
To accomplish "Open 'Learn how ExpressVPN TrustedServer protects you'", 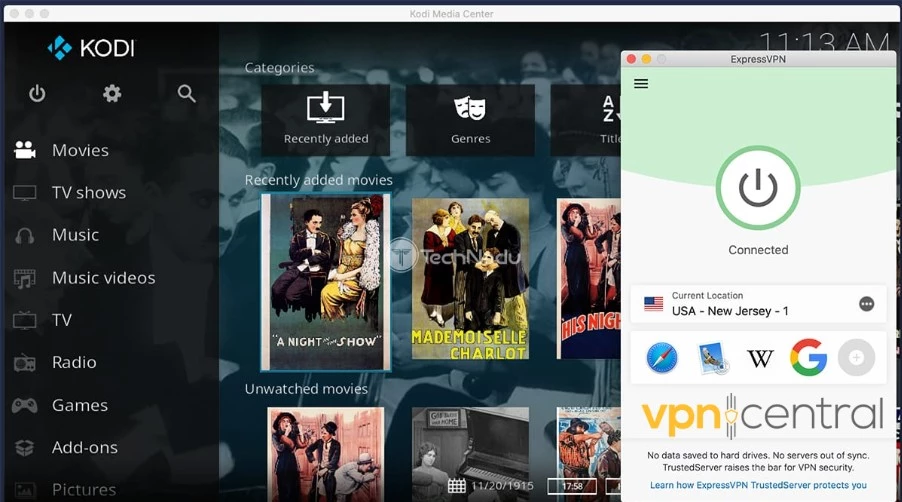I will pyautogui.click(x=758, y=485).
